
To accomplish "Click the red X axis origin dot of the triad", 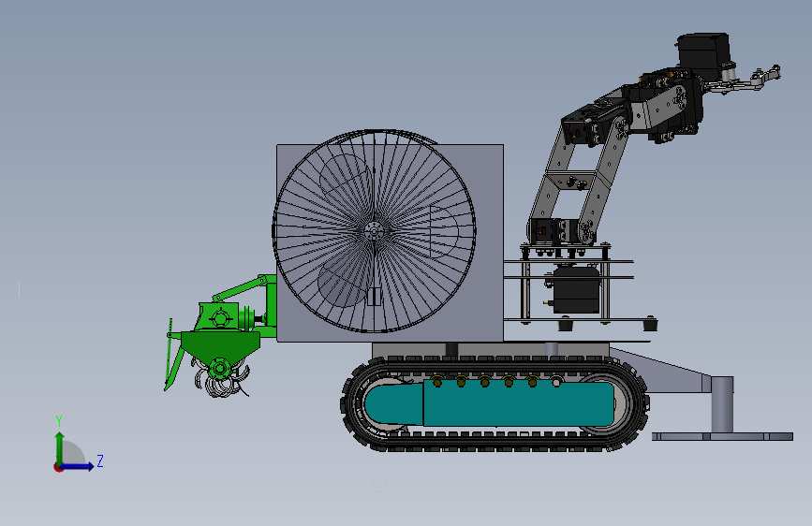I will [58, 467].
